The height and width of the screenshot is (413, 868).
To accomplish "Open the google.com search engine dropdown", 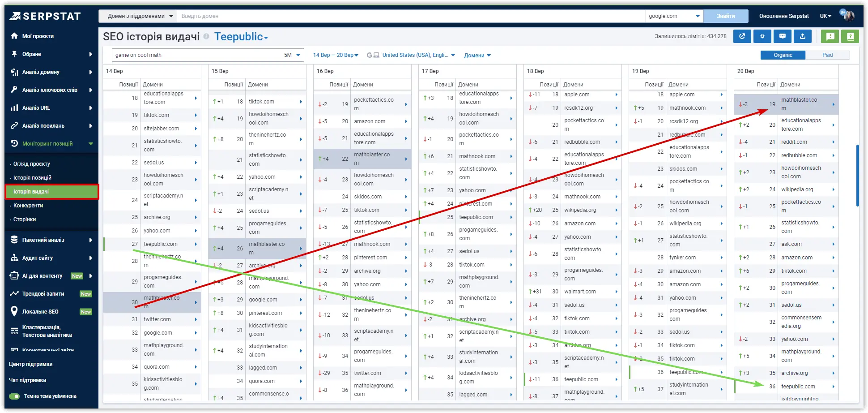I will coord(674,16).
